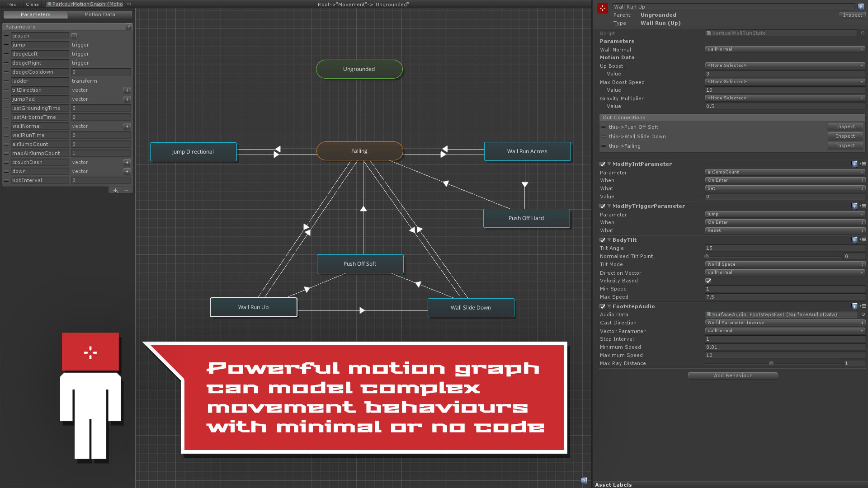Viewport: 868px width, 488px height.
Task: Open help reference for Wall Run Up state
Action: (861, 7)
